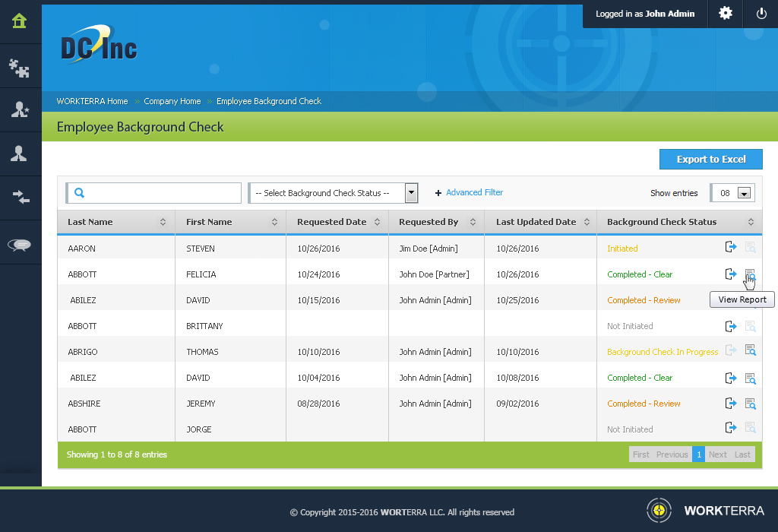
Task: Initiate check icon for 10/04/2016 ABILEZ row
Action: click(x=730, y=378)
